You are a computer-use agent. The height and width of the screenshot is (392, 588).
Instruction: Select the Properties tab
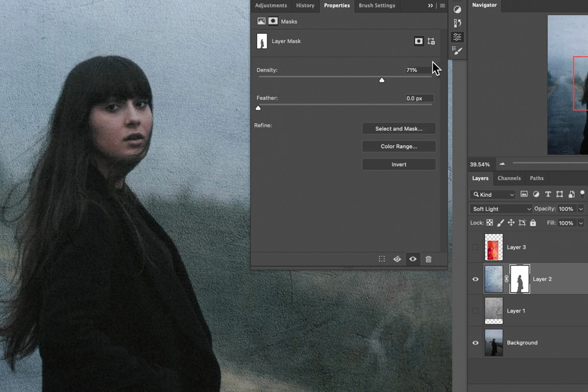[x=337, y=5]
